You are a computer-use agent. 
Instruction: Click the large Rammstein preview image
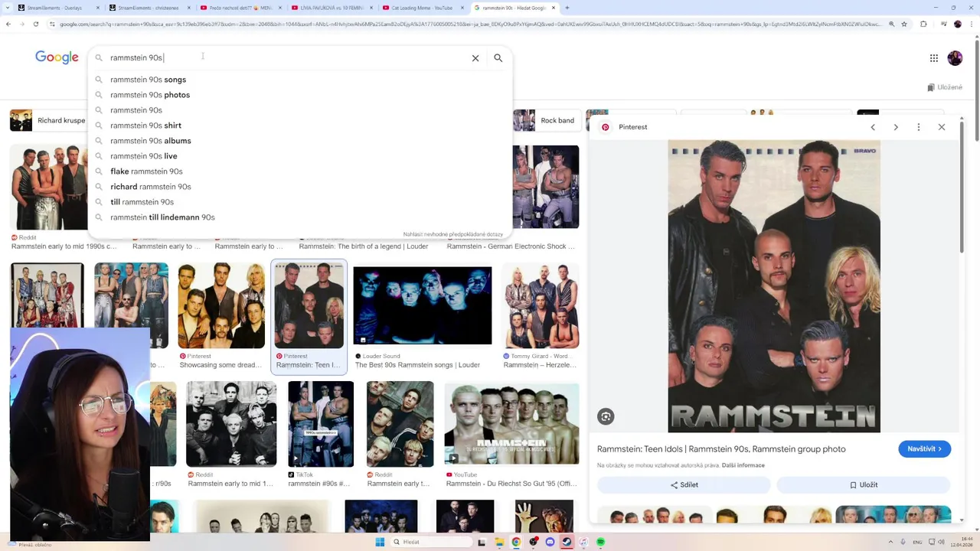(774, 286)
